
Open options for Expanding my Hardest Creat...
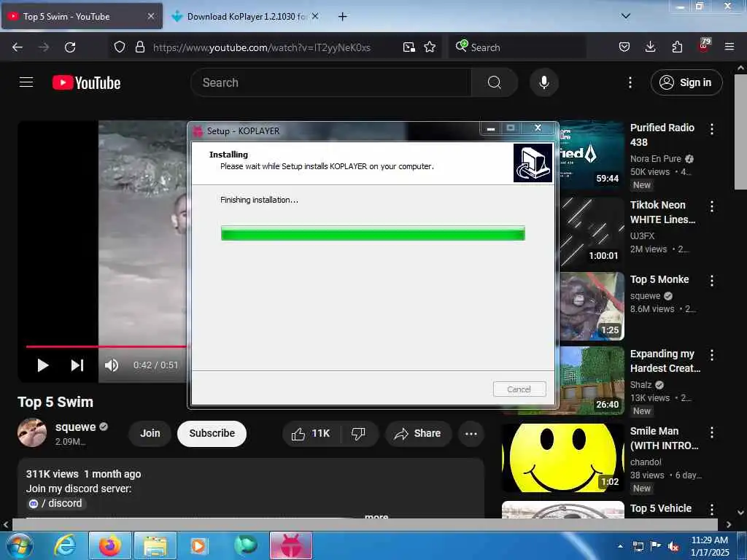click(x=712, y=355)
